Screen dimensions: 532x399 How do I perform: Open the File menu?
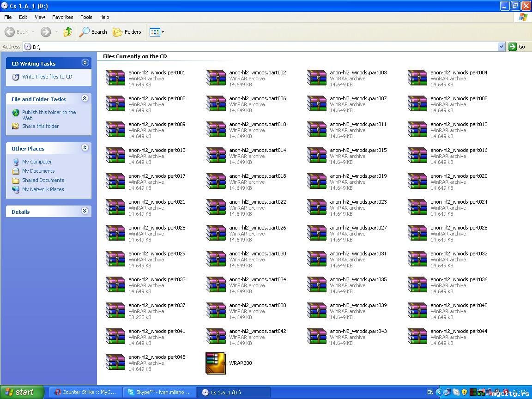(8, 17)
